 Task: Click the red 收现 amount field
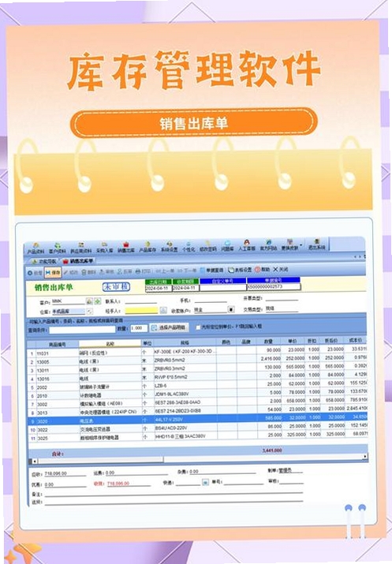[x=129, y=484]
